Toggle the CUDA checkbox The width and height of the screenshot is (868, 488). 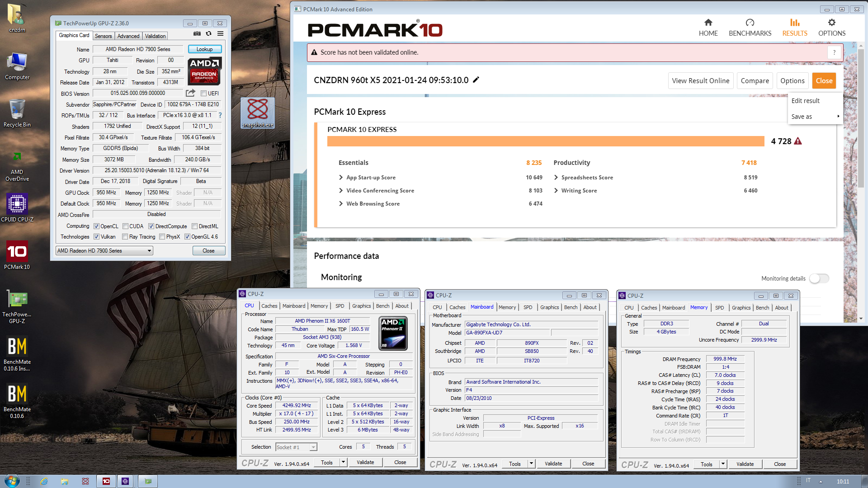tap(125, 226)
